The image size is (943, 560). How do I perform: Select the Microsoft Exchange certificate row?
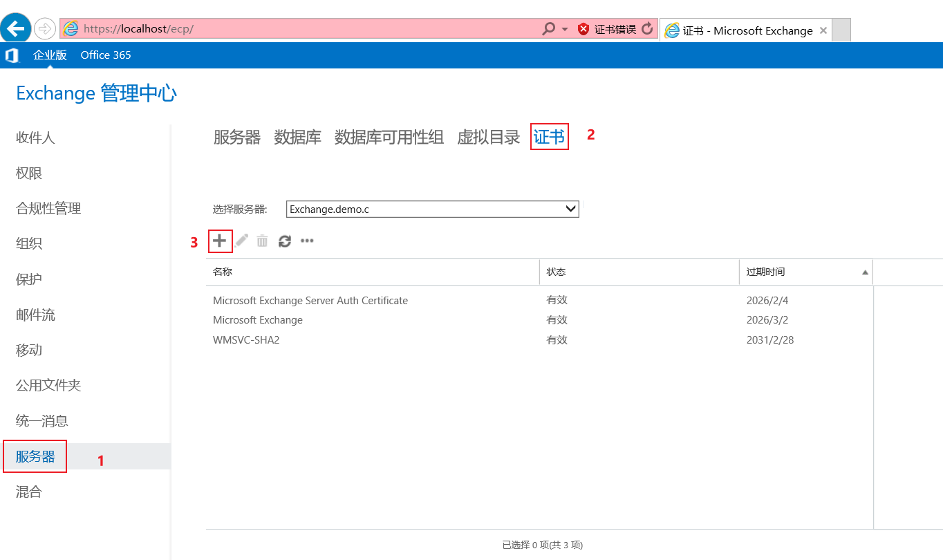point(539,320)
